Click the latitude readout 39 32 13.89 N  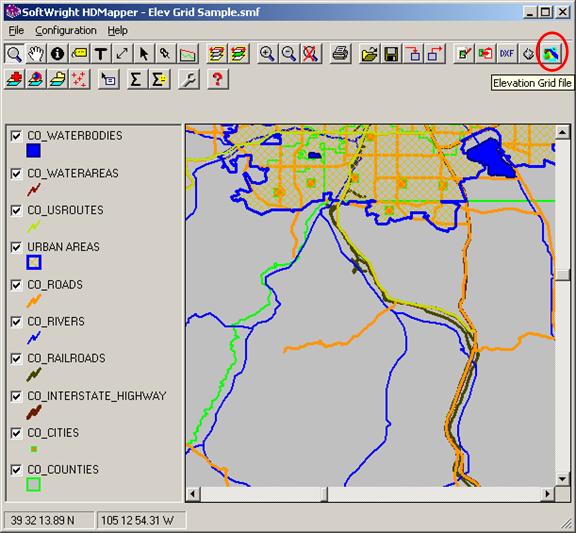coord(43,521)
